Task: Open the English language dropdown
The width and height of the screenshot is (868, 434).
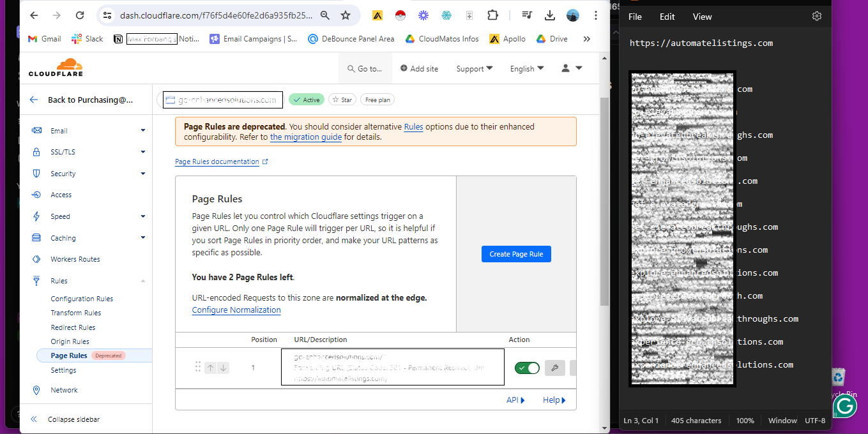Action: tap(527, 68)
